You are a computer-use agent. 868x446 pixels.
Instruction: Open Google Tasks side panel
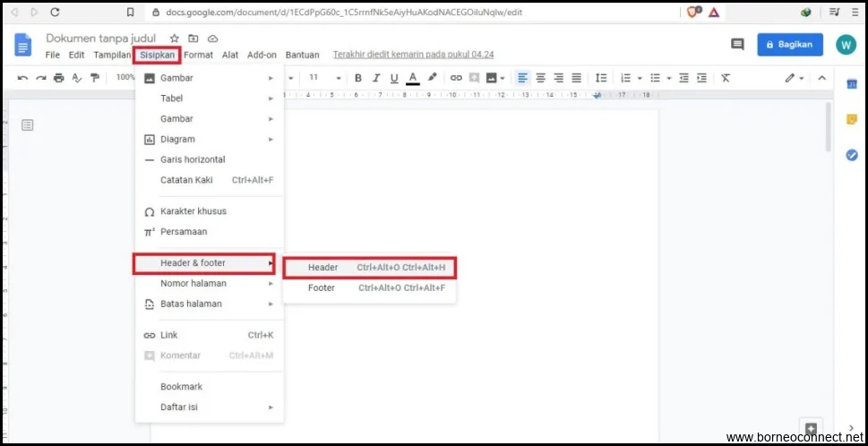tap(852, 156)
